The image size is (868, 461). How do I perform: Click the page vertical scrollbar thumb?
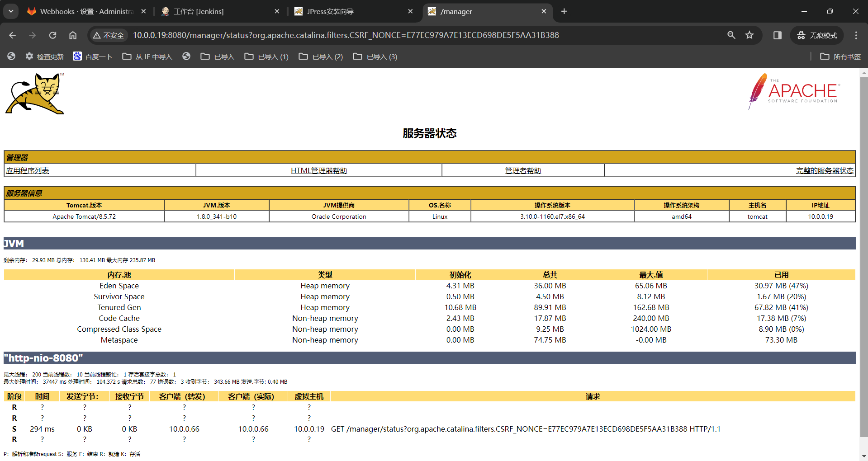(864, 257)
